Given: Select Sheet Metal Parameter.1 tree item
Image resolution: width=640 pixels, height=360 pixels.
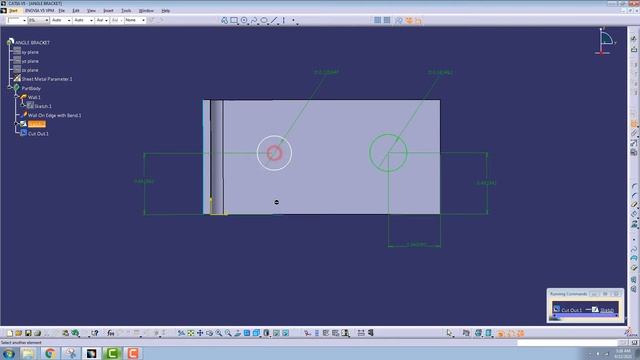Looking at the screenshot, I should pos(47,79).
